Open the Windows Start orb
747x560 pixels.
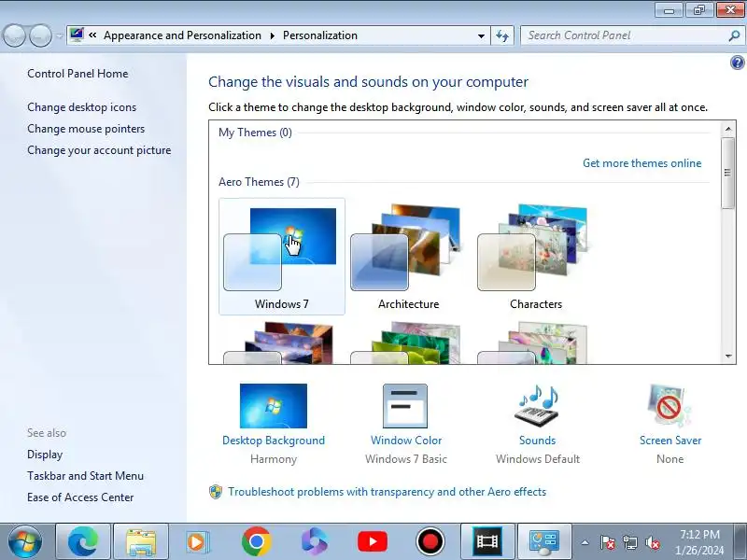point(24,541)
